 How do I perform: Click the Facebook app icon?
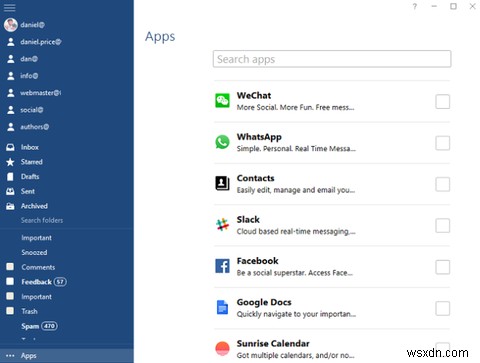coord(222,266)
